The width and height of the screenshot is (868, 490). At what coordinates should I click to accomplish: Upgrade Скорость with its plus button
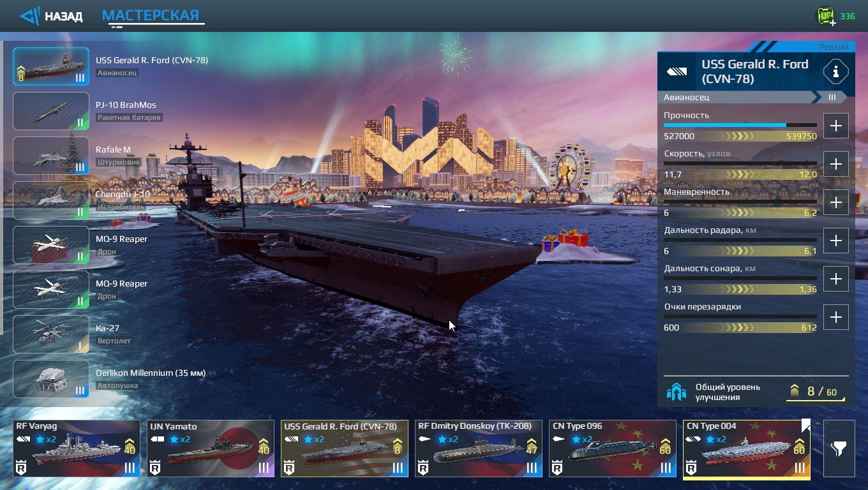point(835,164)
